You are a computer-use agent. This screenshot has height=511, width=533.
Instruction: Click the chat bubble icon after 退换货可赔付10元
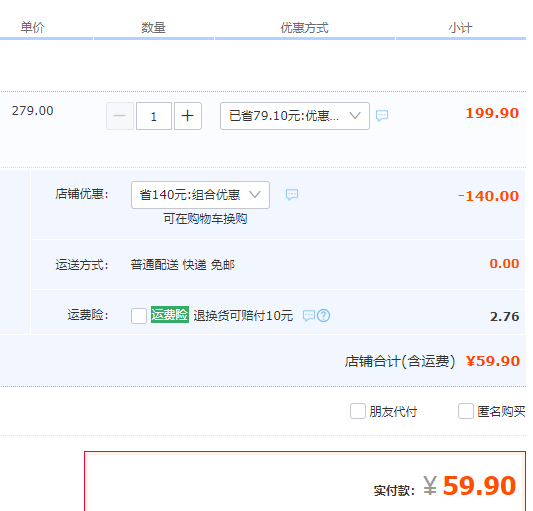click(x=309, y=316)
